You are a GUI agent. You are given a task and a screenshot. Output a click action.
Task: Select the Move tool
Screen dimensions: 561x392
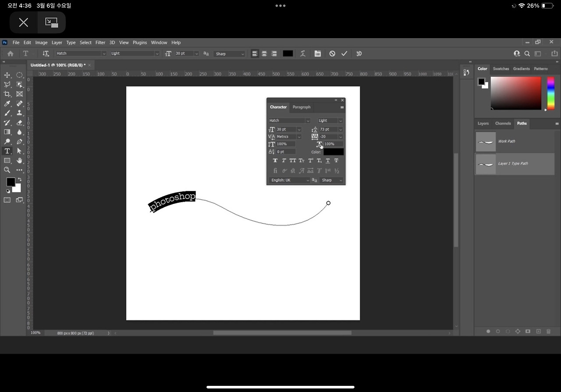point(7,75)
